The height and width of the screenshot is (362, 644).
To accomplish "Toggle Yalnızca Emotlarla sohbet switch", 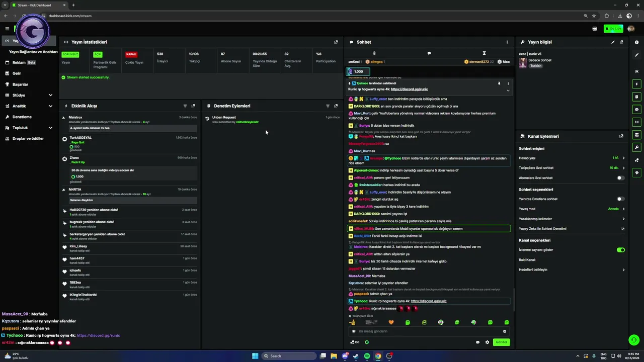I will pyautogui.click(x=621, y=199).
